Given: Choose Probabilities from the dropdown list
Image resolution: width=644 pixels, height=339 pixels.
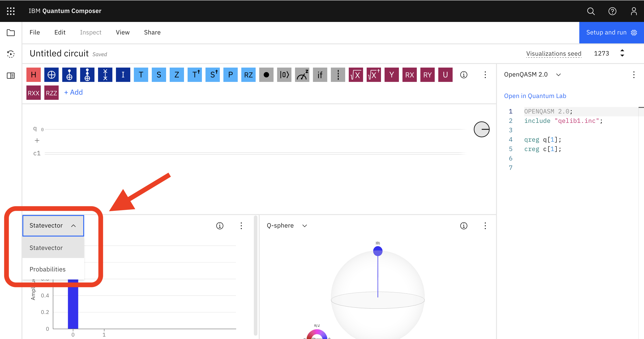Looking at the screenshot, I should click(47, 269).
